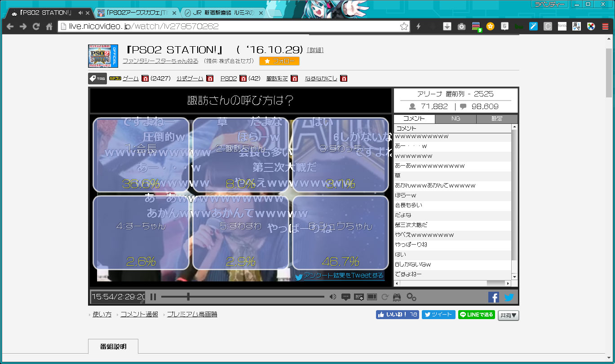The image size is (615, 364).
Task: Click the blue magic wand extension icon
Action: click(533, 26)
